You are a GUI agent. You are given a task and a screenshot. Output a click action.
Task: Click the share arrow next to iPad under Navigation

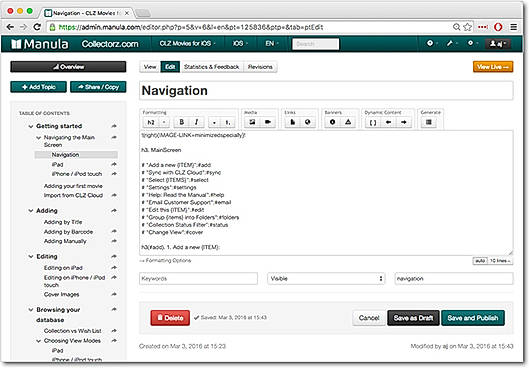114,164
